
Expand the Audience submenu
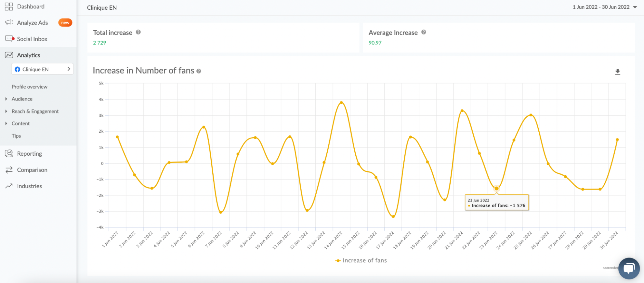click(22, 99)
